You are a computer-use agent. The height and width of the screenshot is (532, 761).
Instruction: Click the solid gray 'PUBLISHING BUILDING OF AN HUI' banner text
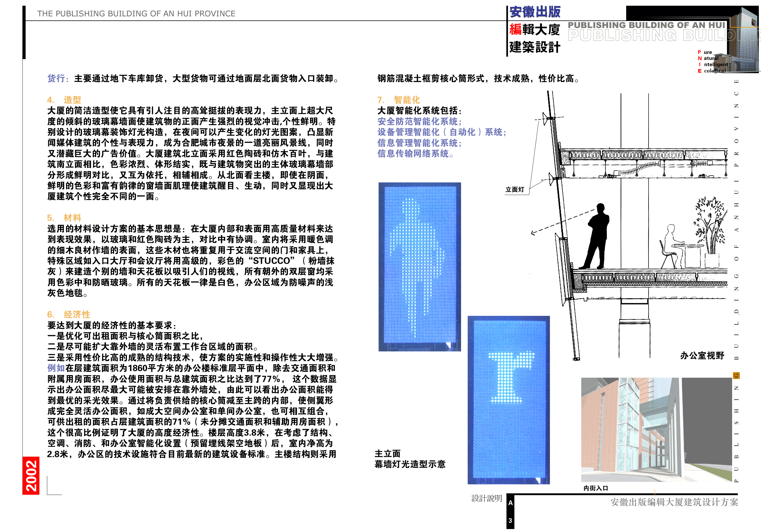pyautogui.click(x=647, y=25)
